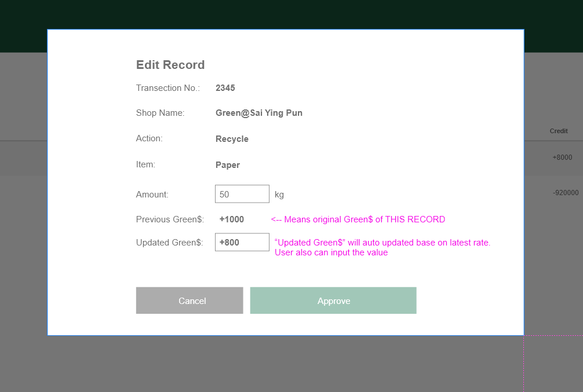The height and width of the screenshot is (392, 583).
Task: Click the kg unit beside Amount
Action: pyautogui.click(x=279, y=195)
